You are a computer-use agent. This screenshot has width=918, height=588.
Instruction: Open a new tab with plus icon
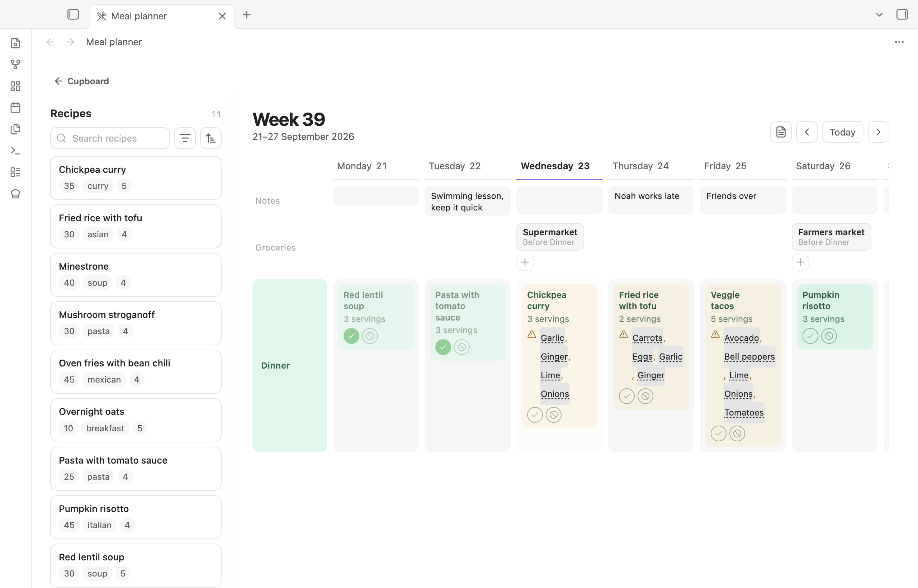(247, 15)
